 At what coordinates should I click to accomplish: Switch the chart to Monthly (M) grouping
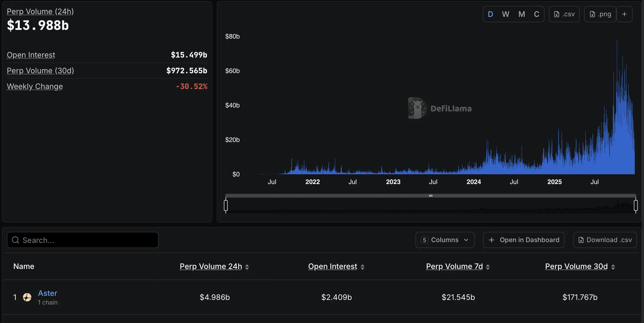click(521, 14)
